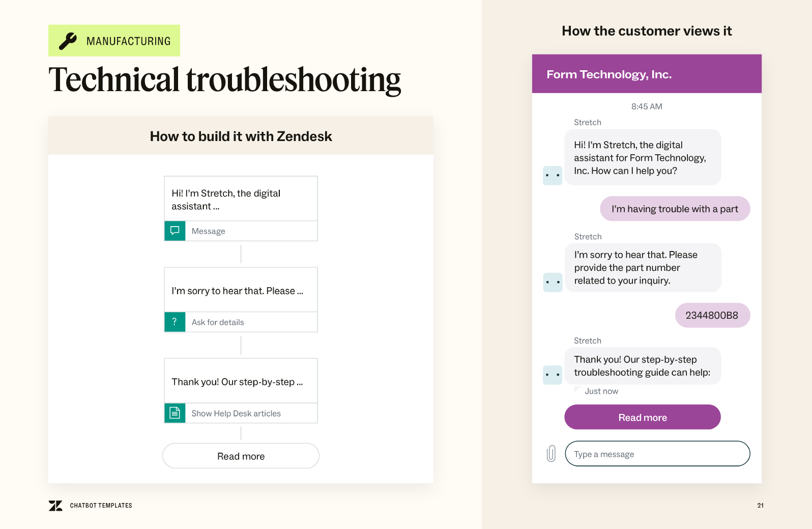Click the 'Show Help Desk articles' label
812x529 pixels.
[x=236, y=413]
